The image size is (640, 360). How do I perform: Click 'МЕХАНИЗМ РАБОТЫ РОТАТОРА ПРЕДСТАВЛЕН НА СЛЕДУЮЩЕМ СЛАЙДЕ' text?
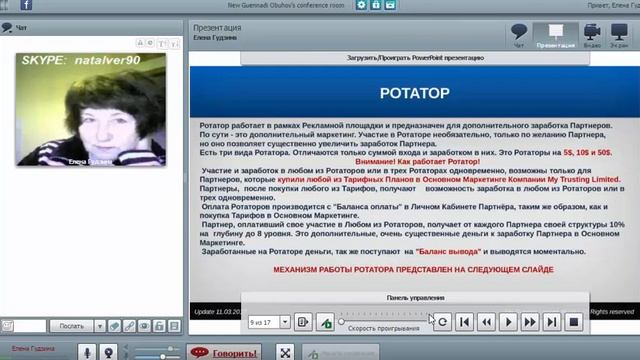[413, 269]
